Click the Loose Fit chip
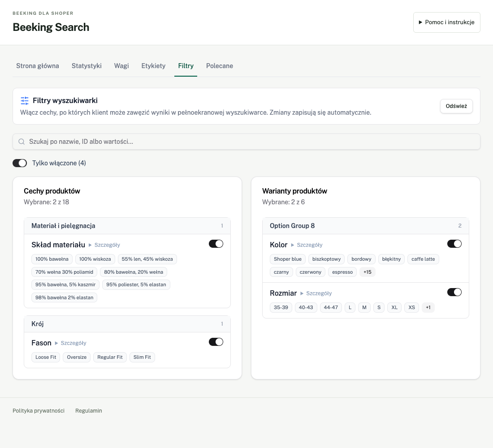This screenshot has width=493, height=448. (46, 357)
